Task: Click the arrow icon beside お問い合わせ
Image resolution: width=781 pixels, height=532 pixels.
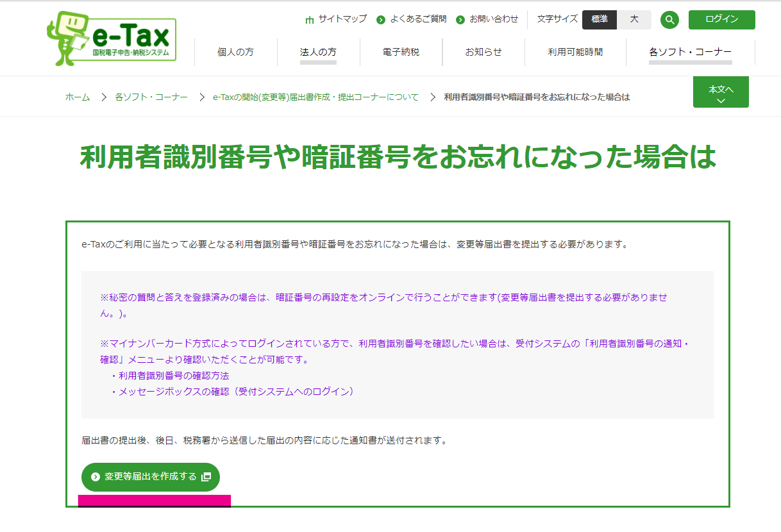Action: (460, 20)
